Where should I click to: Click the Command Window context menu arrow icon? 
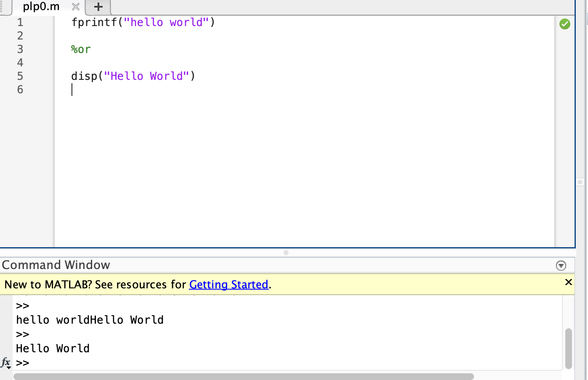click(x=561, y=265)
